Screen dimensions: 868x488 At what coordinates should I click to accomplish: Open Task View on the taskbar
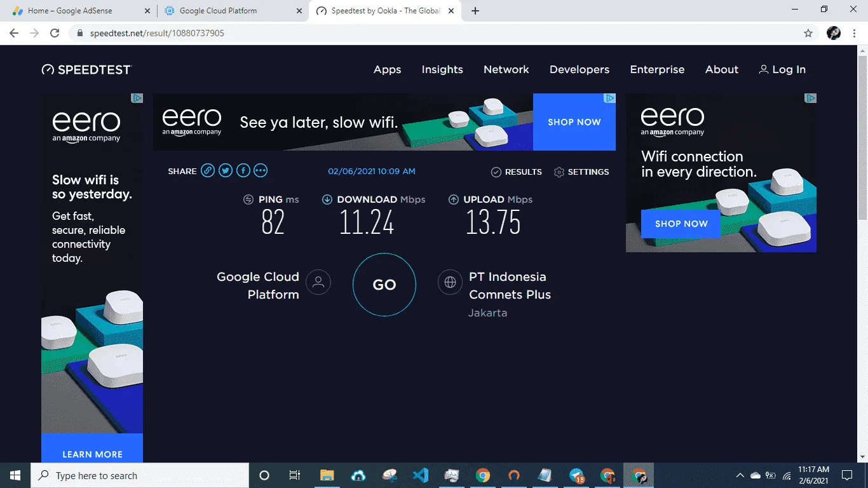295,475
